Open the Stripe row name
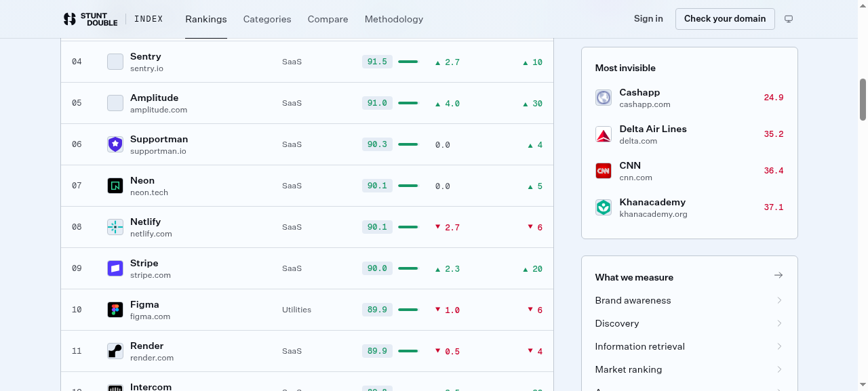 144,263
